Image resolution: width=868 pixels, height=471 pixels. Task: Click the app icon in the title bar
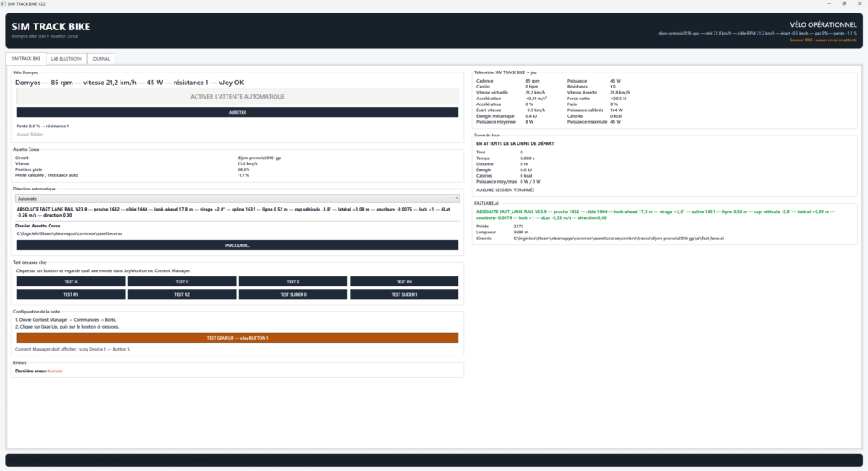3,3
